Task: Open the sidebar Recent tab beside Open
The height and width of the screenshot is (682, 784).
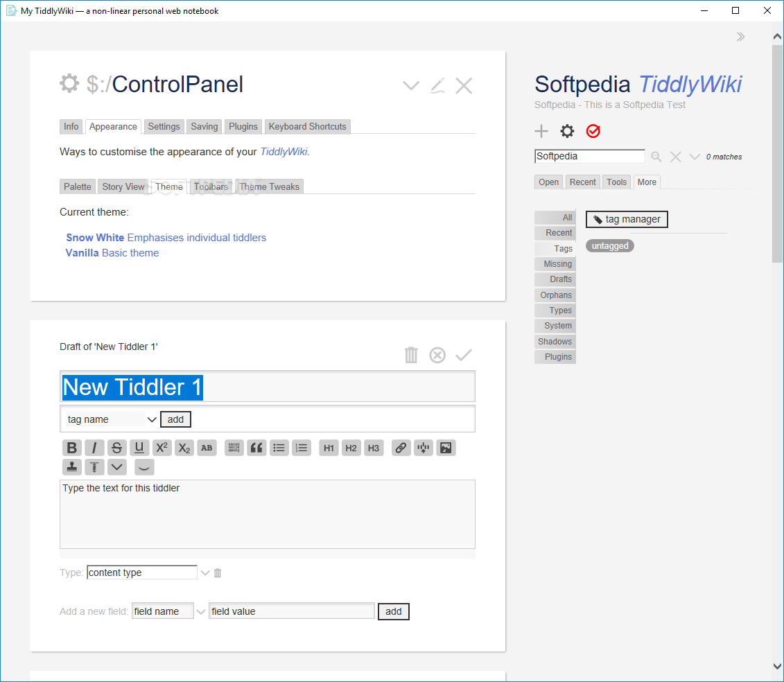Action: pyautogui.click(x=582, y=182)
